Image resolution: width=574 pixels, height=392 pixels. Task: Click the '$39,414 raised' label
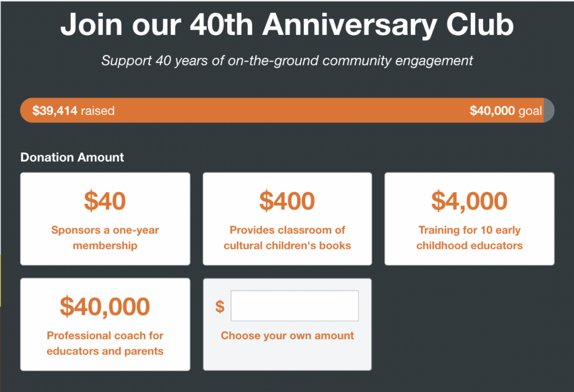pos(73,111)
